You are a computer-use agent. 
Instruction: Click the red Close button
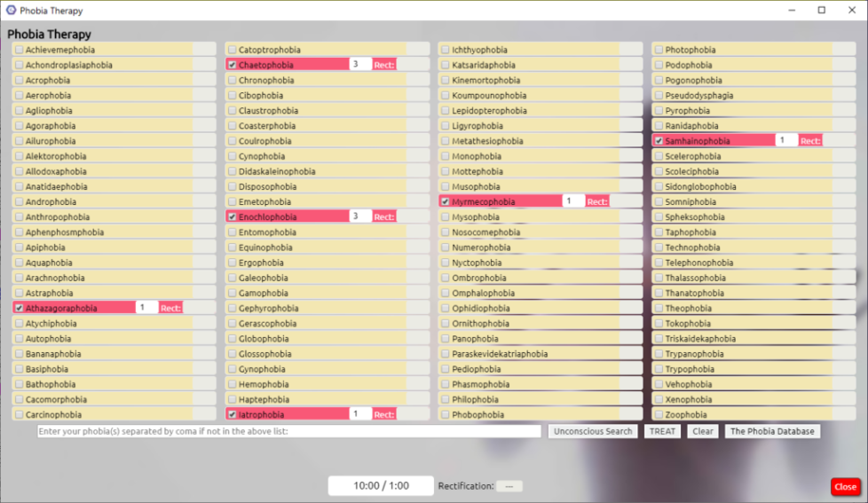pyautogui.click(x=845, y=486)
